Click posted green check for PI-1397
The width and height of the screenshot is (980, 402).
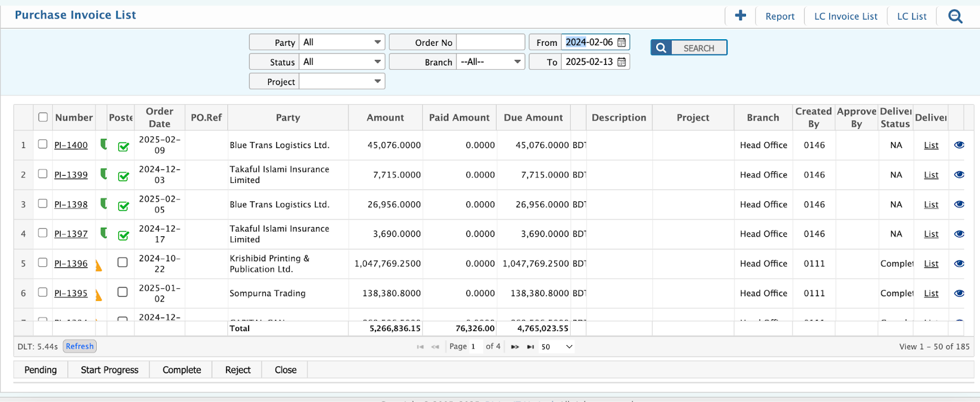point(123,235)
